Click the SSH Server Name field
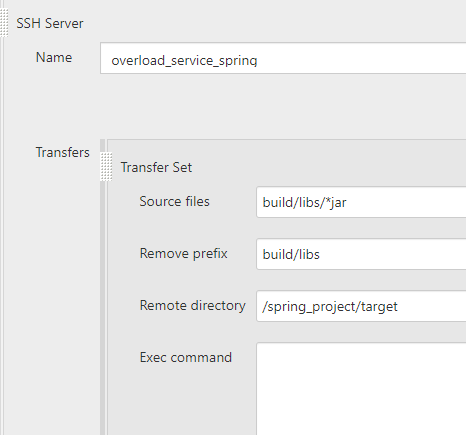 [x=283, y=58]
